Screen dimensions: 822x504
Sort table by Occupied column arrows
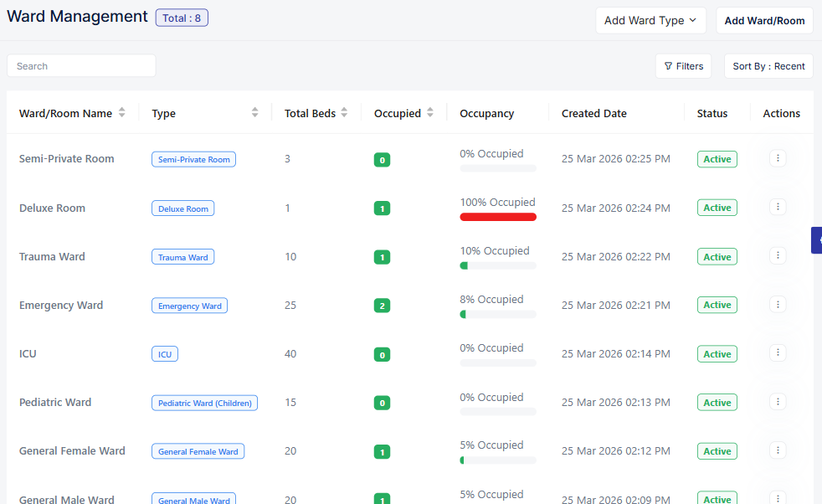(430, 113)
